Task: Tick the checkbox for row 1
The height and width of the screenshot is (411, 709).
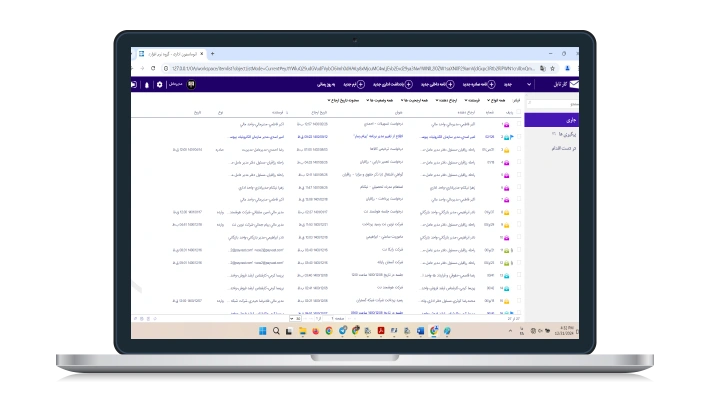Action: 519,123
